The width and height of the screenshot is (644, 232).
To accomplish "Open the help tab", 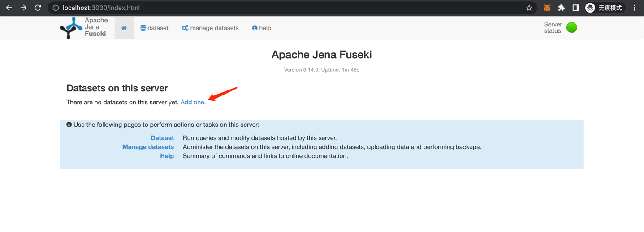I will click(x=262, y=28).
